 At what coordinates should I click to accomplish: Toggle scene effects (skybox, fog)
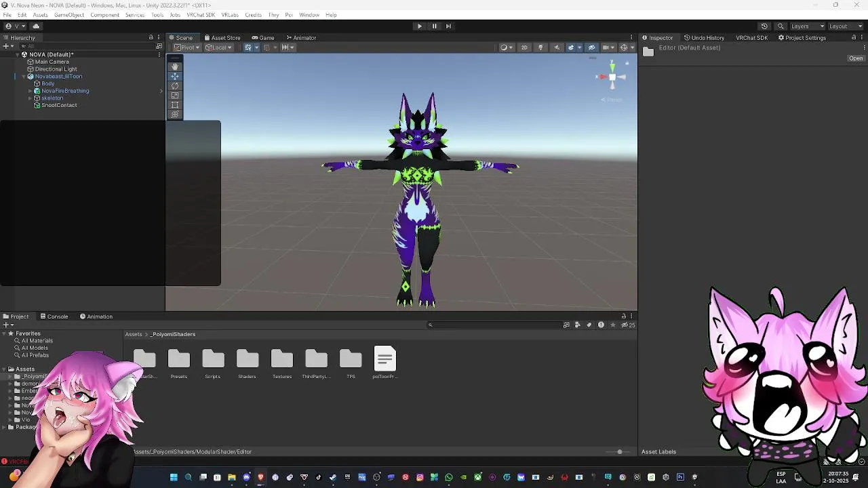tap(570, 47)
